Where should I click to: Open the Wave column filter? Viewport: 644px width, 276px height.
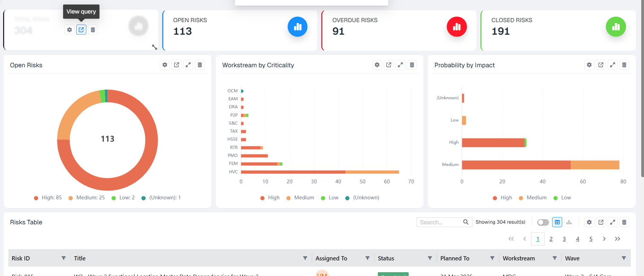click(624, 258)
